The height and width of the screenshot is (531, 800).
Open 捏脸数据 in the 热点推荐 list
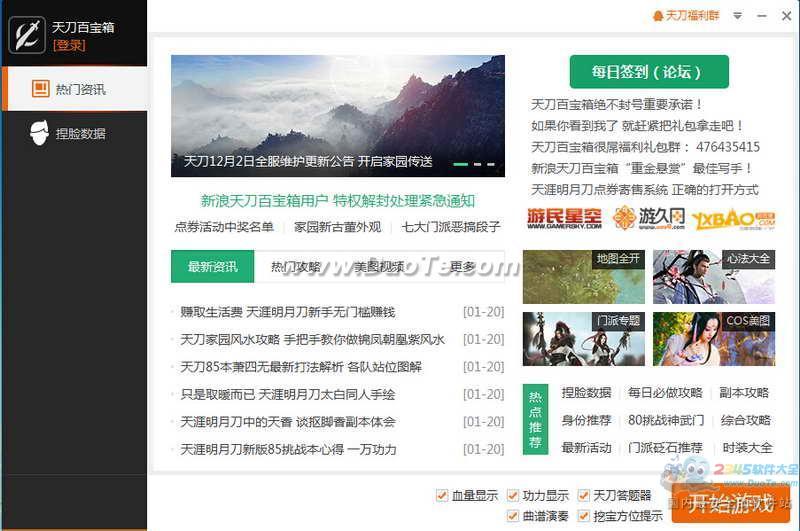point(586,392)
